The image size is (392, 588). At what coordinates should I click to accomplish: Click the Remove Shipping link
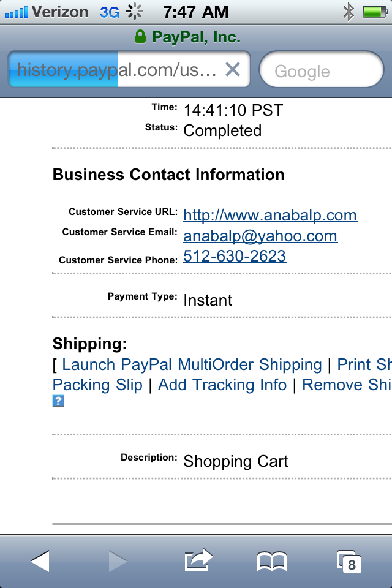pyautogui.click(x=347, y=385)
